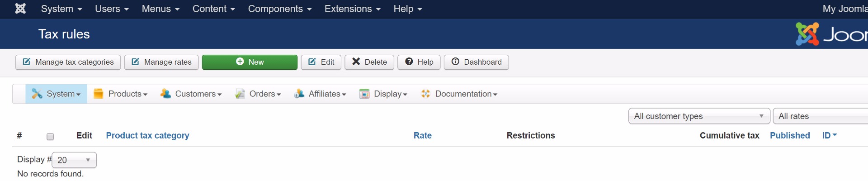
Task: Click the Delete button
Action: pos(369,62)
